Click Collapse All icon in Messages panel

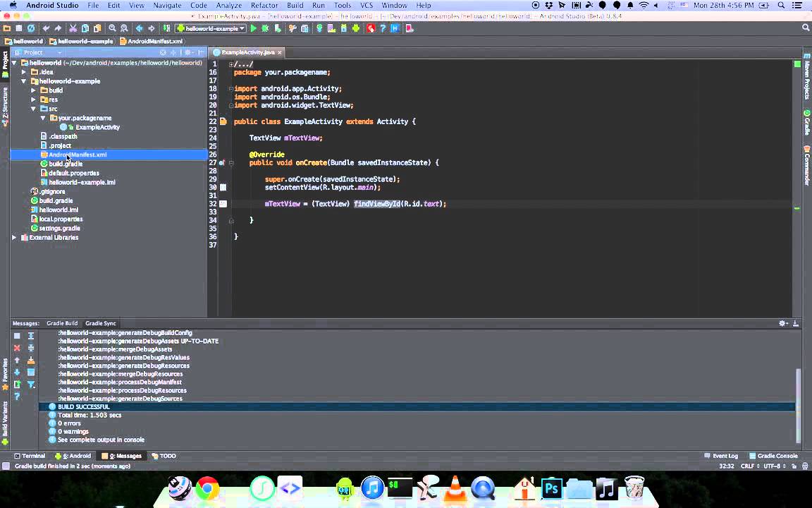point(31,348)
